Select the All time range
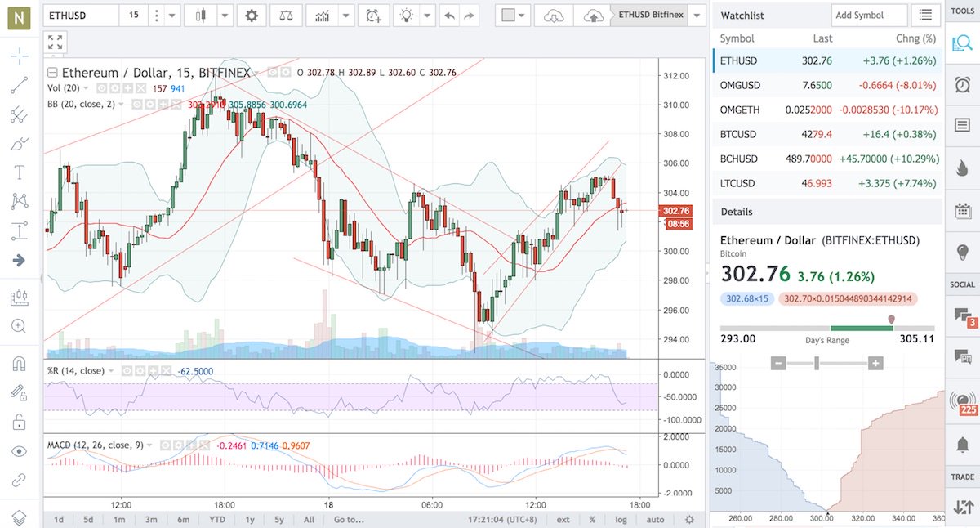Screen dimensions: 980x528 (x=309, y=519)
